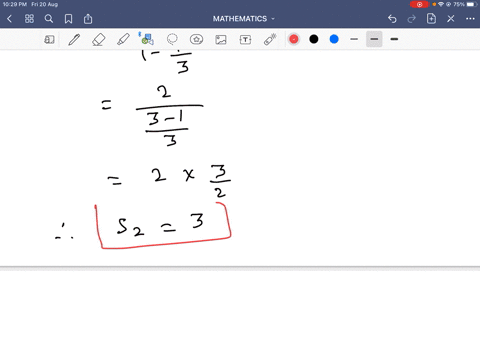This screenshot has height=360, width=480.
Task: Open the thumbnail grid view
Action: pyautogui.click(x=29, y=19)
